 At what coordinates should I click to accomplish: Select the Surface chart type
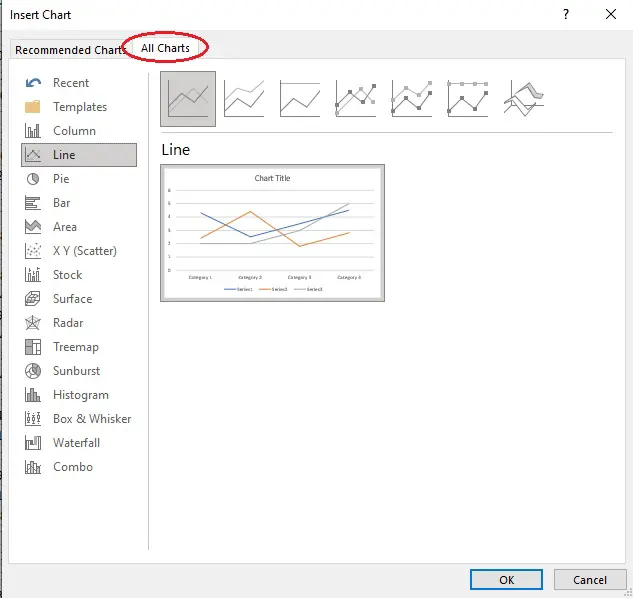(x=79, y=299)
